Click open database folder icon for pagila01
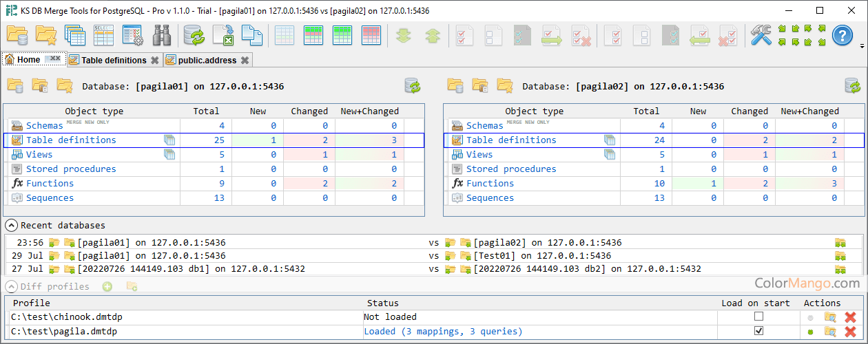 [x=15, y=85]
